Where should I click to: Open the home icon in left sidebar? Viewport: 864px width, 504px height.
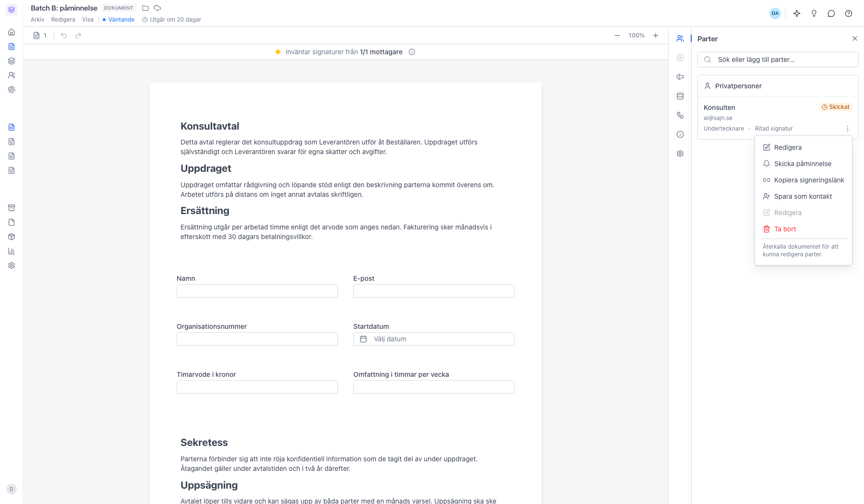tap(12, 32)
